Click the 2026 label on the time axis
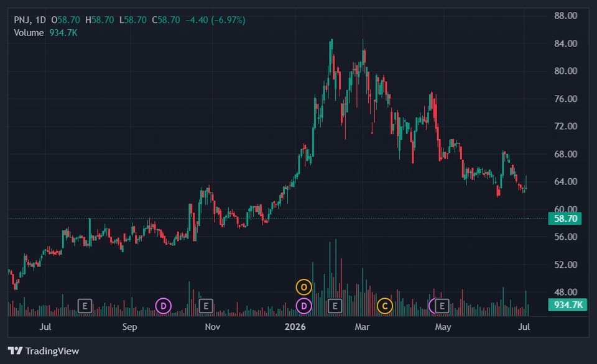The image size is (597, 364). (295, 327)
